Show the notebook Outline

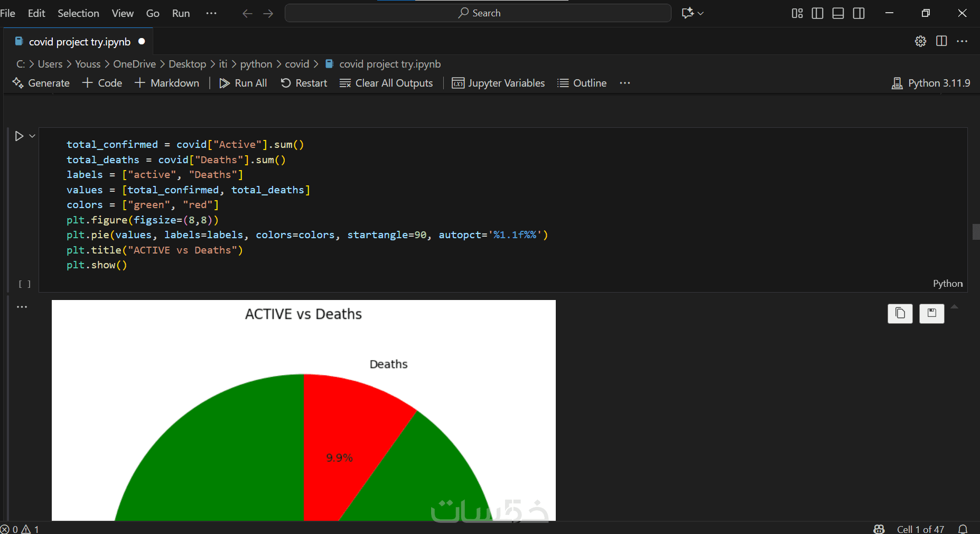click(582, 83)
